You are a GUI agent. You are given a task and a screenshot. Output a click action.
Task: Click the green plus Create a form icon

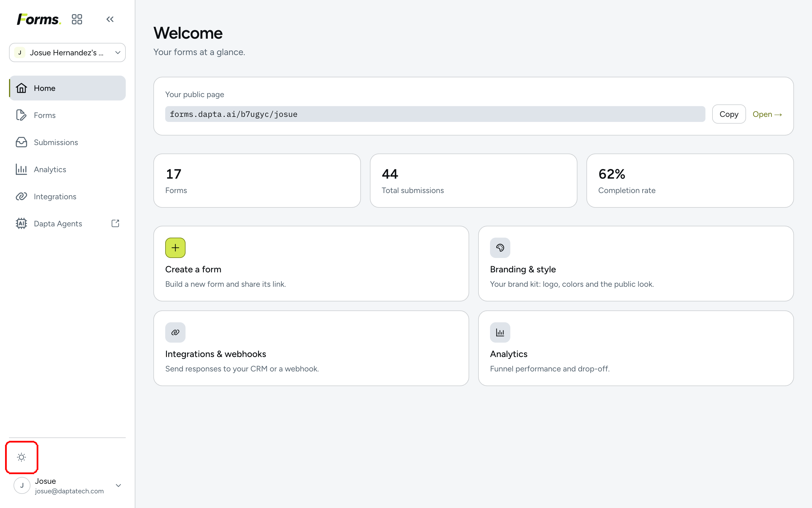point(175,248)
